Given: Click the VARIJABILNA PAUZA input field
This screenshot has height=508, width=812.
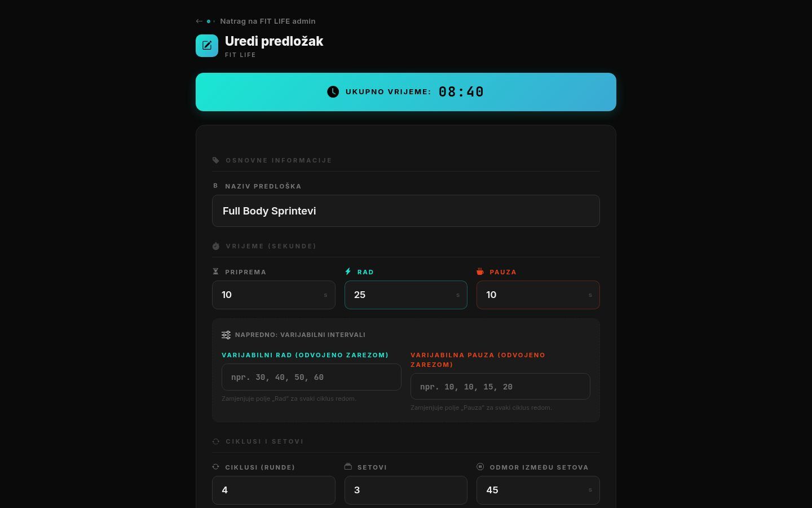Looking at the screenshot, I should click(500, 386).
